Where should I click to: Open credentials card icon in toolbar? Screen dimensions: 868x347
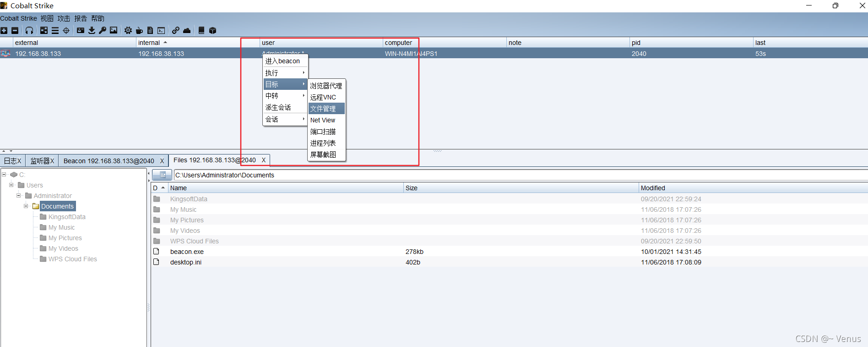(x=81, y=30)
